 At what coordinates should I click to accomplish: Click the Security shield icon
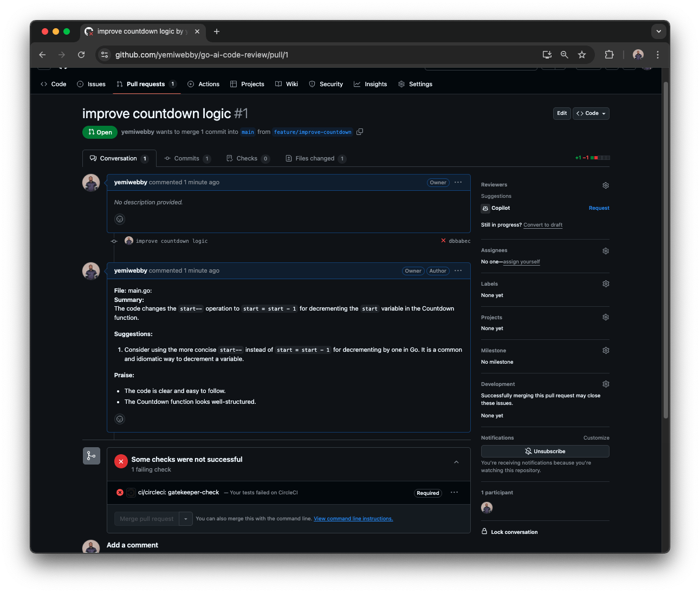(x=312, y=84)
